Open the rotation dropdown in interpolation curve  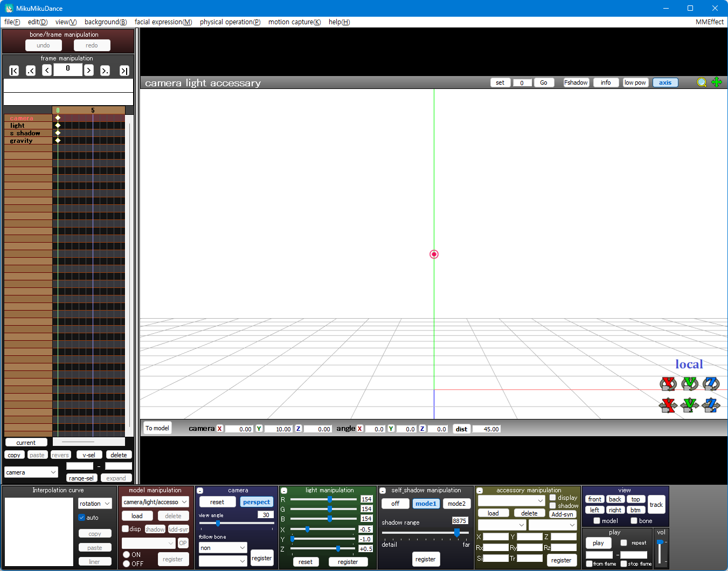[95, 504]
